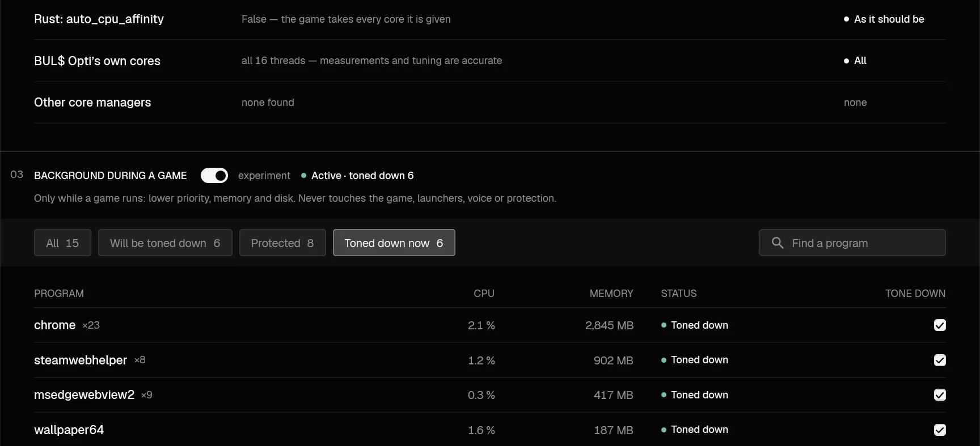Click the ×23 process count beside chrome
Image resolution: width=980 pixels, height=446 pixels.
(x=91, y=325)
